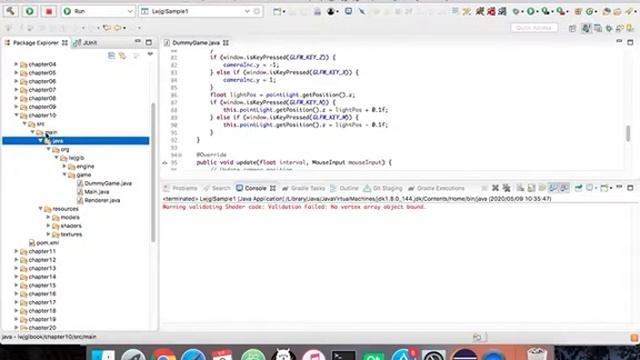This screenshot has height=360, width=640.
Task: Select Main.java file in tree
Action: [97, 192]
